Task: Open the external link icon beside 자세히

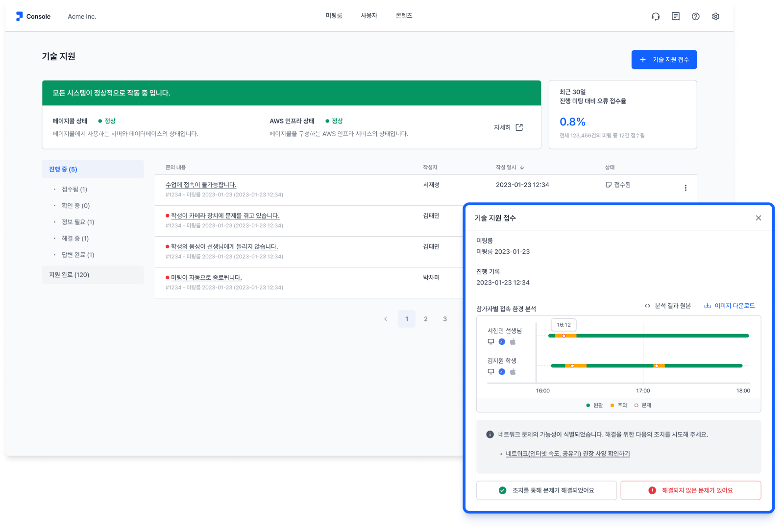Action: [x=519, y=127]
